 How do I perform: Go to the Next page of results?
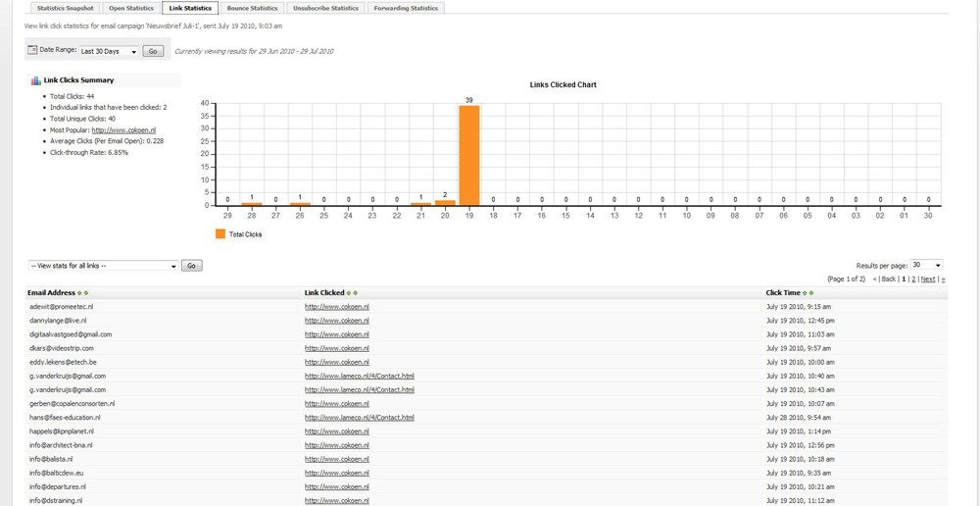[x=927, y=279]
